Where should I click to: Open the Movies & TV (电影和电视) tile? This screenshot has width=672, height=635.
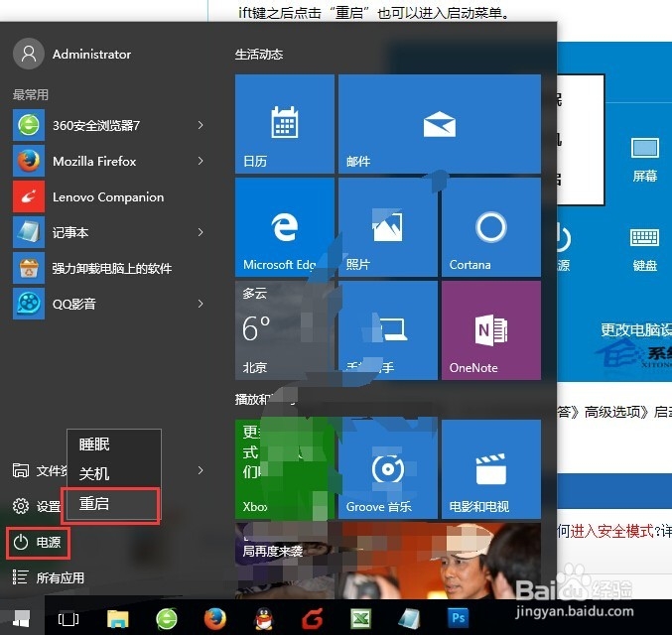[491, 469]
